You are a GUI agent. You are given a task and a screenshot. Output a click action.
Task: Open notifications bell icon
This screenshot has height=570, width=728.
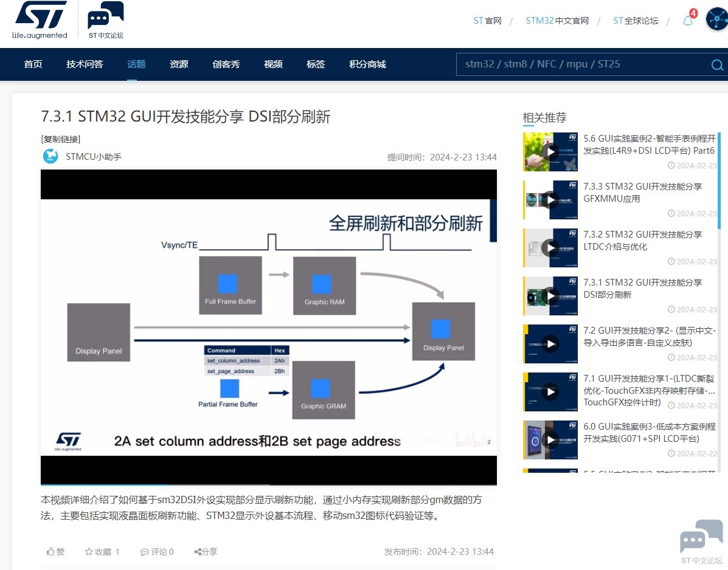pos(688,21)
